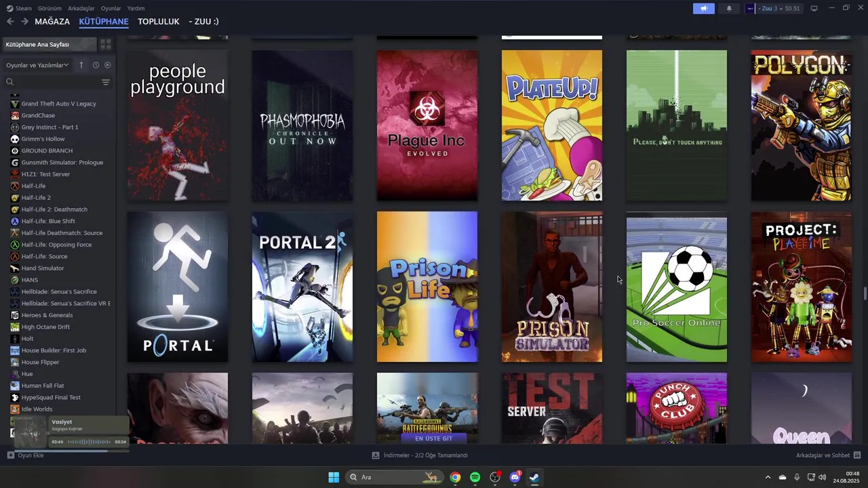Screen dimensions: 868x488
Task: Switch to Big Picture mode monitor icon
Action: click(x=814, y=8)
